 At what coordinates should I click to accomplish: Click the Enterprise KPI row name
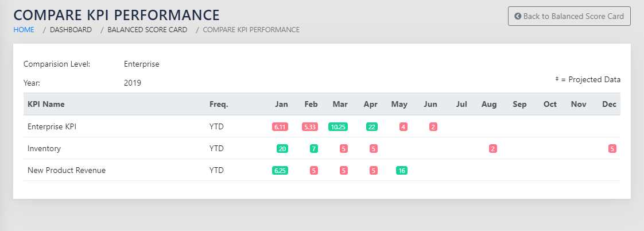[52, 126]
